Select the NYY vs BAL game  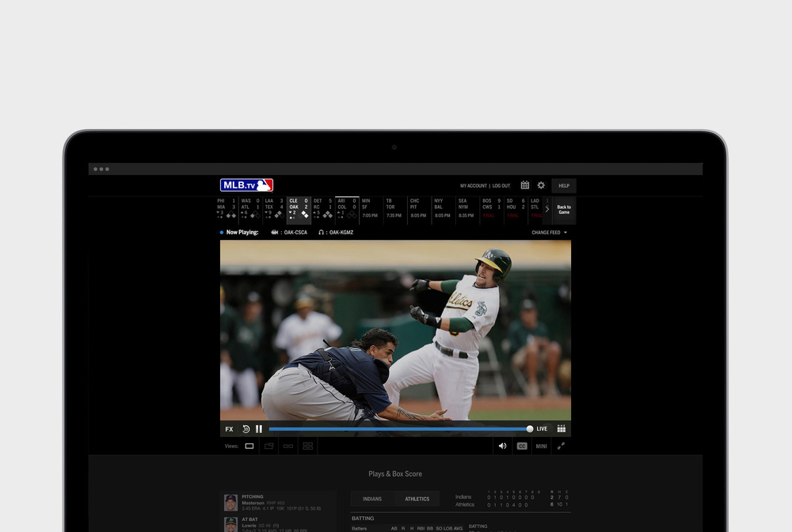click(443, 208)
